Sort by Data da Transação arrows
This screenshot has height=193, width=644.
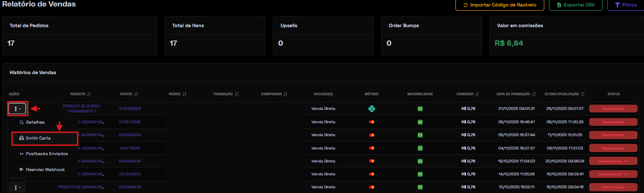click(534, 94)
